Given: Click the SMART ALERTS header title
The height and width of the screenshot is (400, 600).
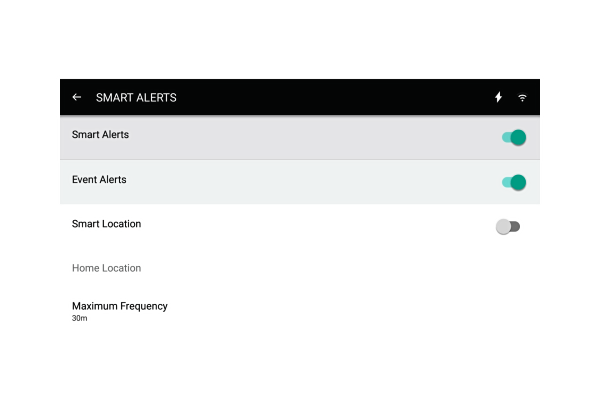Looking at the screenshot, I should tap(136, 98).
